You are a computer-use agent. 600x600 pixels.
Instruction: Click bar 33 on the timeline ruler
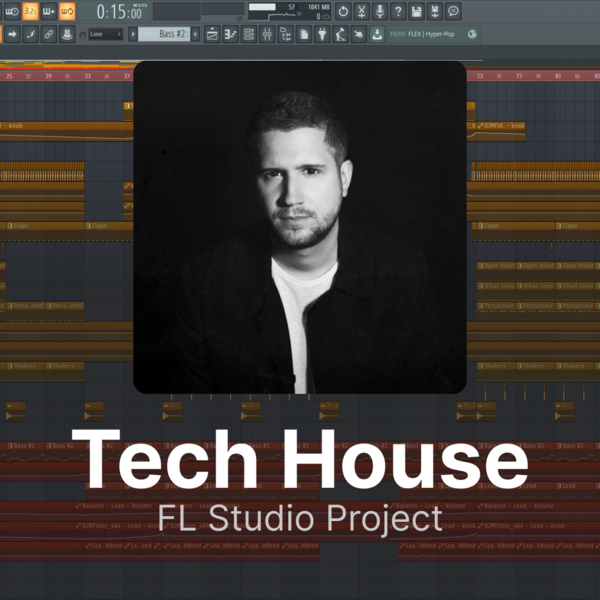pyautogui.click(x=88, y=76)
